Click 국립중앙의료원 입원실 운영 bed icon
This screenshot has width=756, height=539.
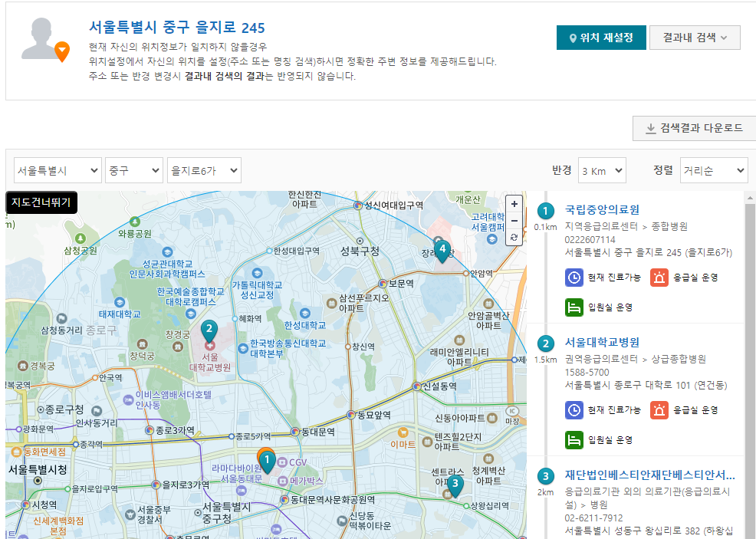coord(574,307)
